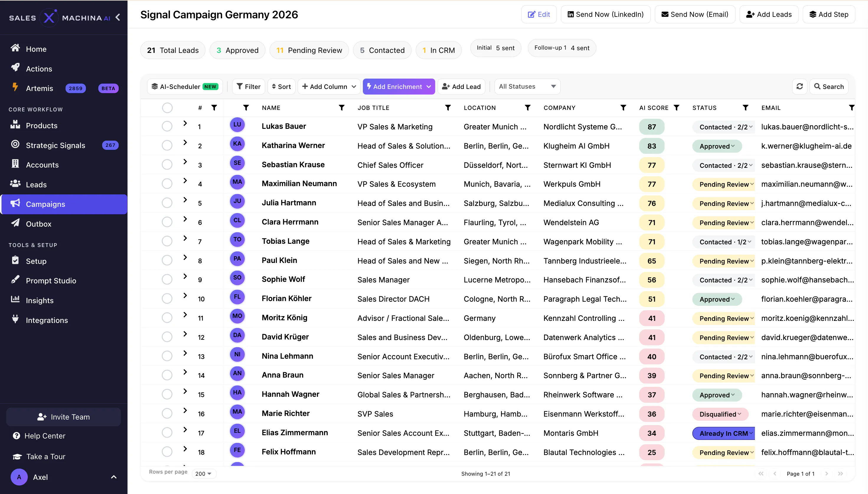Click the Edit campaign button
The width and height of the screenshot is (868, 494).
[x=539, y=14]
